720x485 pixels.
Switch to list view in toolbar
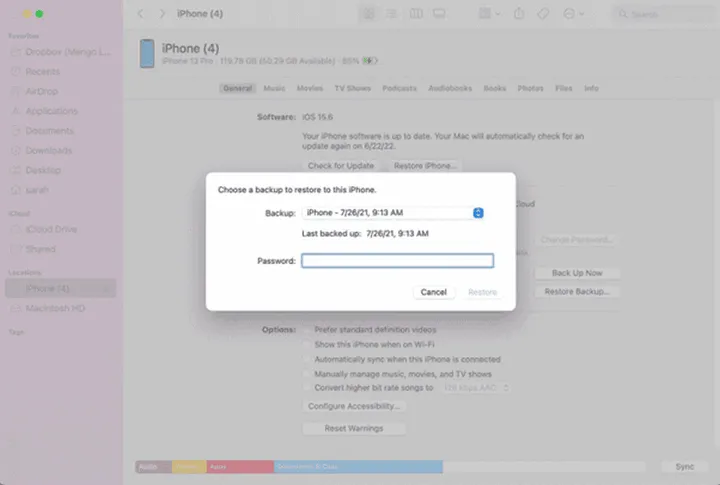(392, 14)
